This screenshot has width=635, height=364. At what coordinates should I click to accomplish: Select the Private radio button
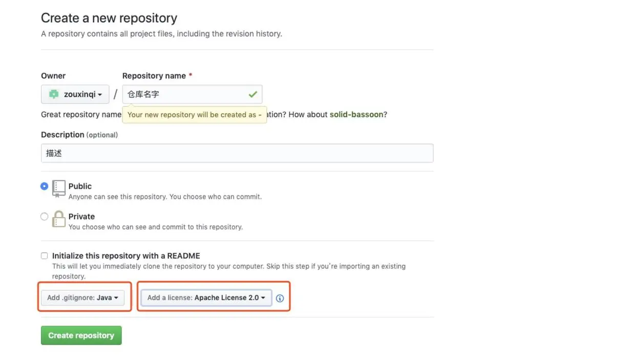tap(45, 217)
